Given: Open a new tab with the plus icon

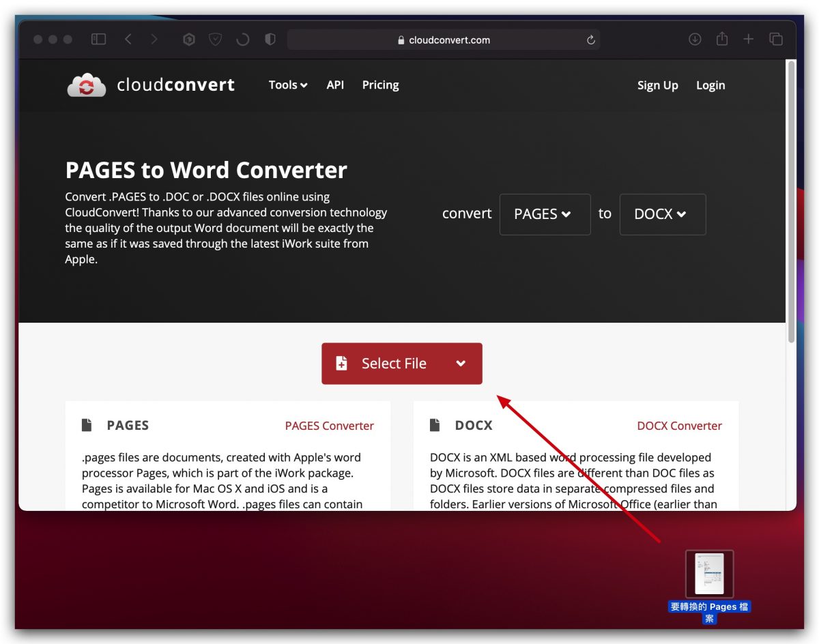Looking at the screenshot, I should point(749,40).
